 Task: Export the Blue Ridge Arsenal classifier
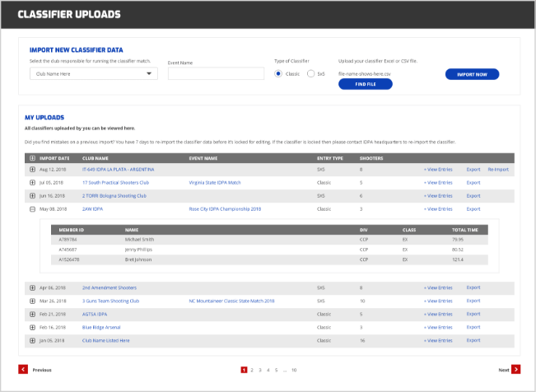tap(473, 327)
